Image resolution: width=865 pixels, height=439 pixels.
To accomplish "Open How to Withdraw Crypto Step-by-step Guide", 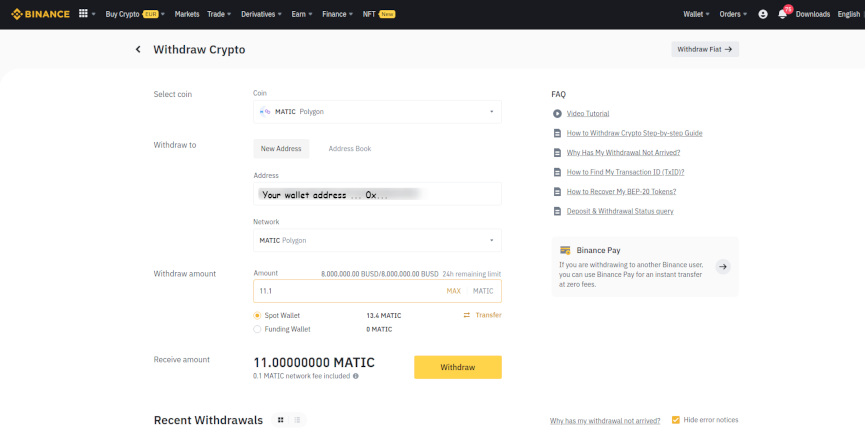I will coord(634,133).
